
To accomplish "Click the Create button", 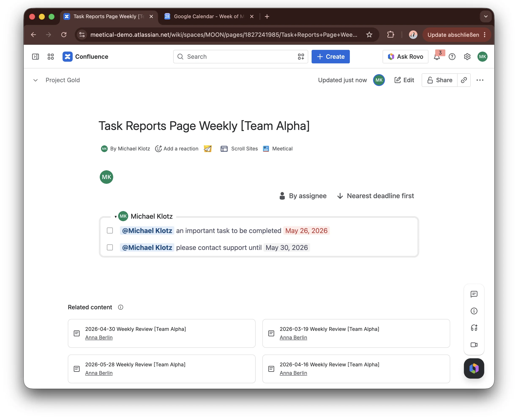I will 330,57.
